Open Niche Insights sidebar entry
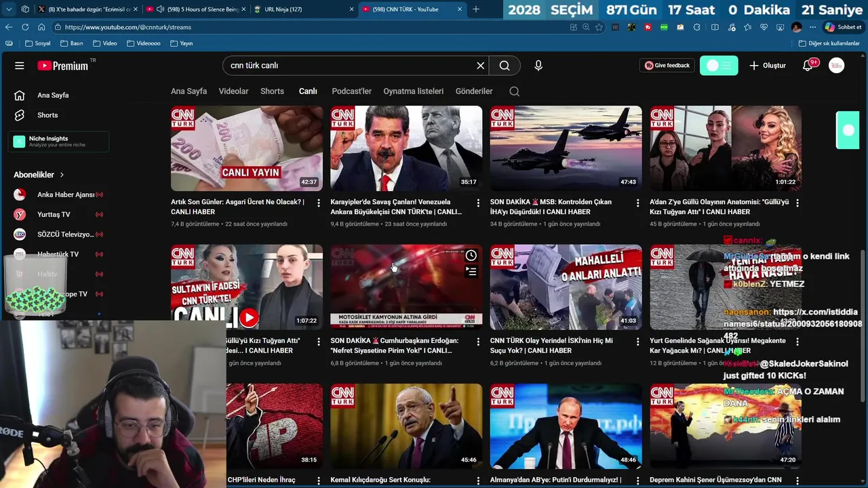 tap(58, 141)
